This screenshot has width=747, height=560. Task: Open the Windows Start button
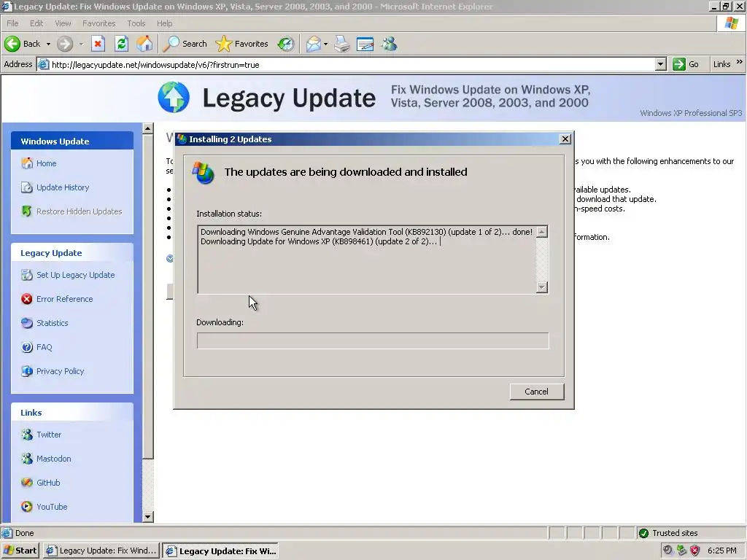click(20, 551)
